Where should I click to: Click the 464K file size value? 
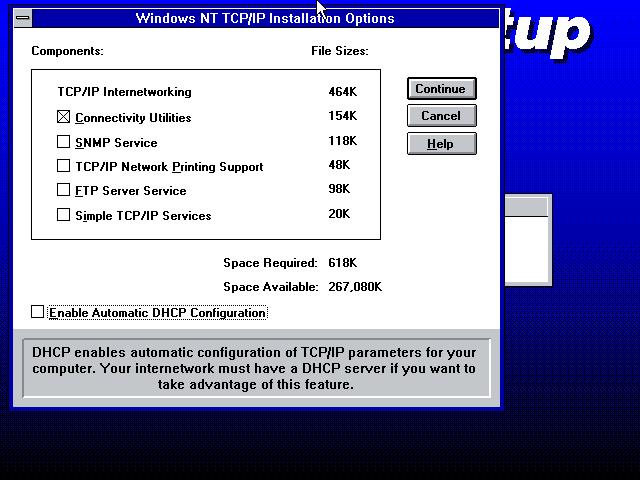point(343,91)
